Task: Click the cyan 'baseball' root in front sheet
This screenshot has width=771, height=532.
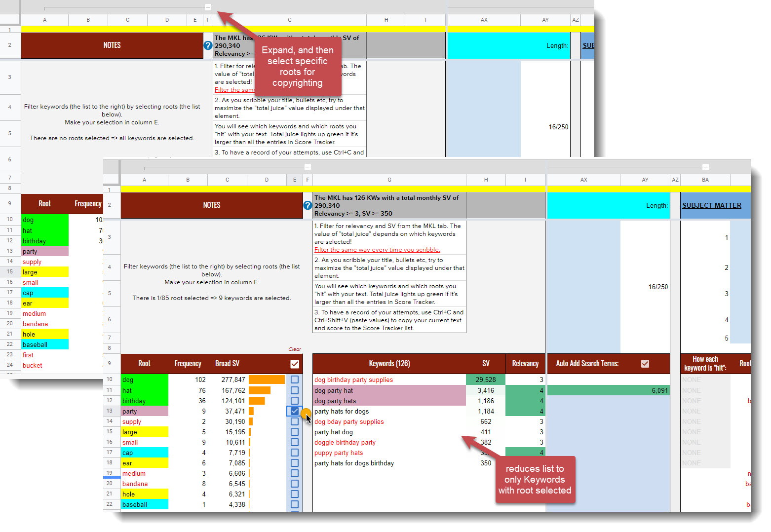Action: [x=145, y=504]
